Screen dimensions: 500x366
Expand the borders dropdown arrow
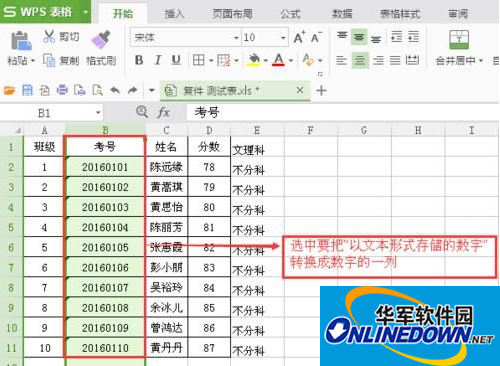point(211,61)
